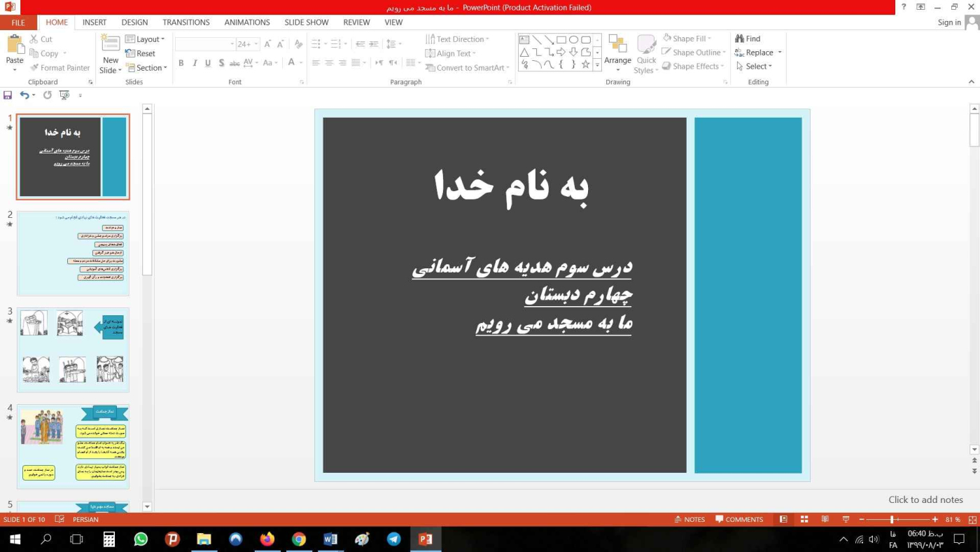Toggle Italic formatting
Screen dimensions: 980x552
coord(195,63)
